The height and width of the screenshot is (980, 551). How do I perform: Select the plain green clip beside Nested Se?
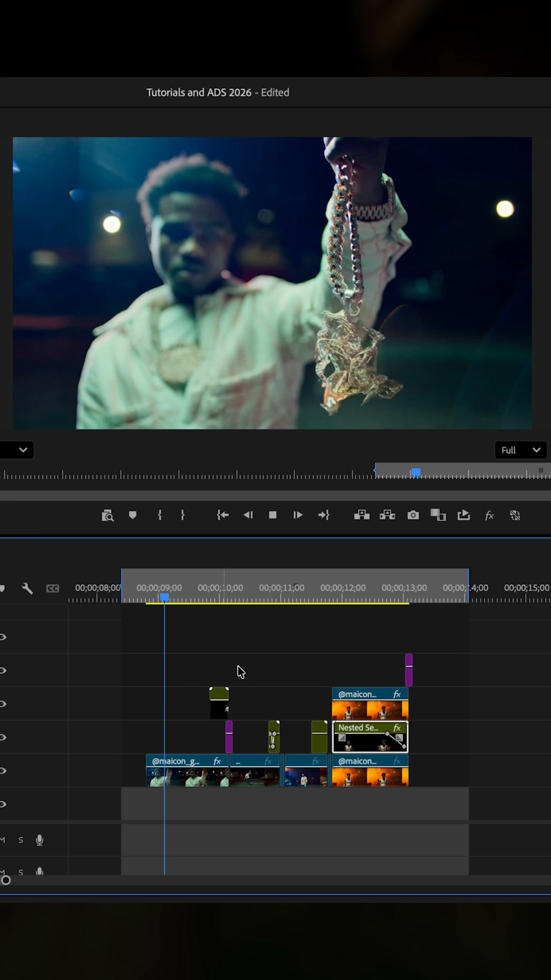319,737
